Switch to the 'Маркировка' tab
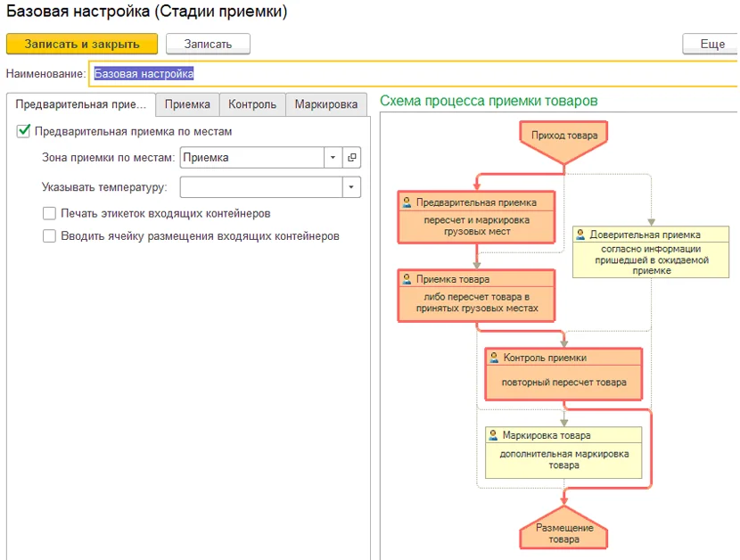The height and width of the screenshot is (560, 740). pyautogui.click(x=326, y=104)
